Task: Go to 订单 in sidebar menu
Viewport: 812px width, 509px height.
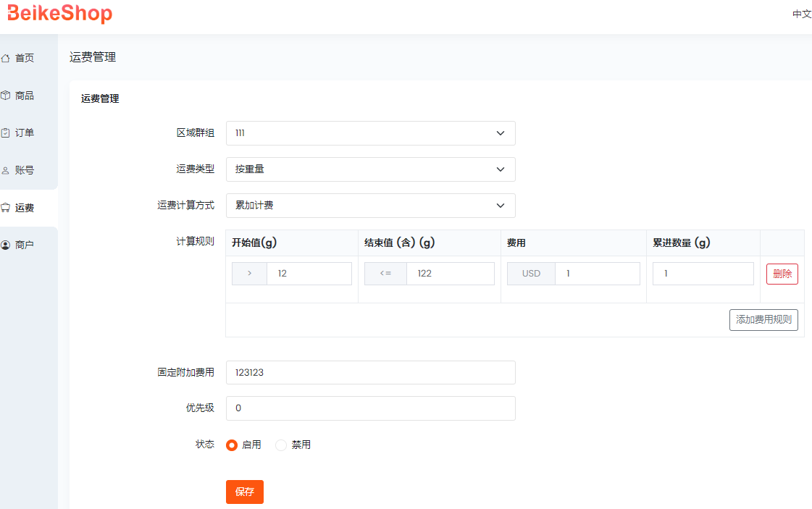Action: [25, 133]
